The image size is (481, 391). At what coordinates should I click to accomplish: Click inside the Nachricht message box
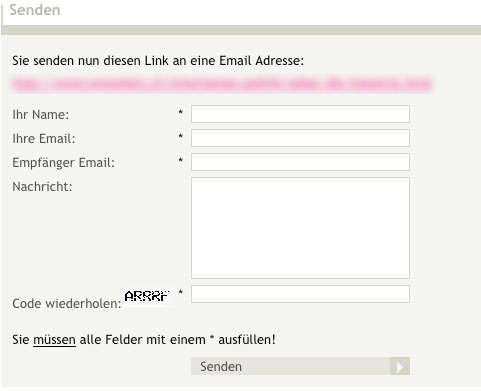click(x=300, y=228)
